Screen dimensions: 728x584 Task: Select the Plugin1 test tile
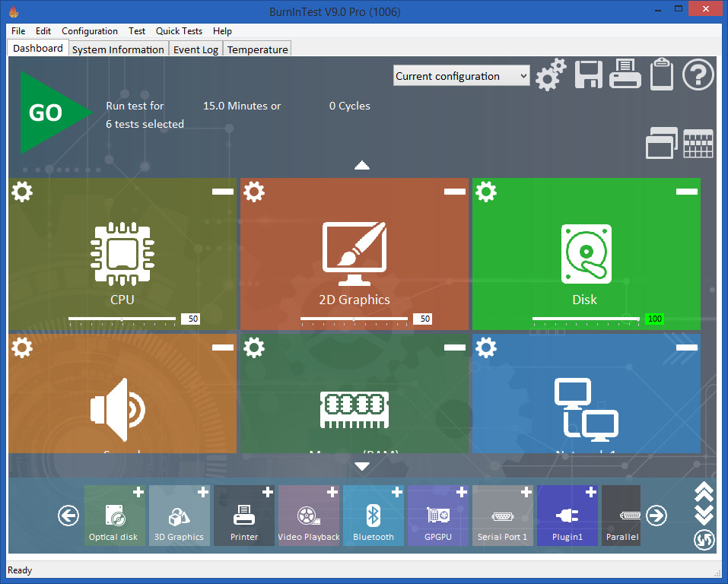(x=567, y=516)
